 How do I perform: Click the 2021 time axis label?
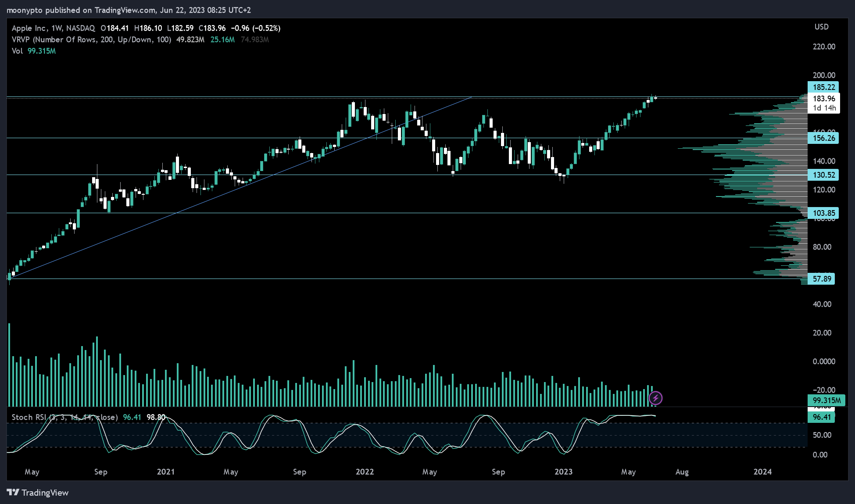coord(166,472)
